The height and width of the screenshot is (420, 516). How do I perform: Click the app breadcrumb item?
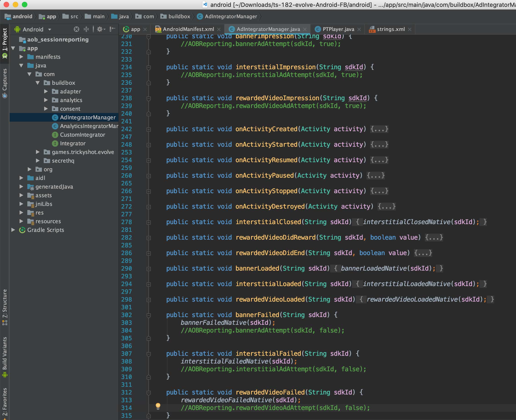51,16
